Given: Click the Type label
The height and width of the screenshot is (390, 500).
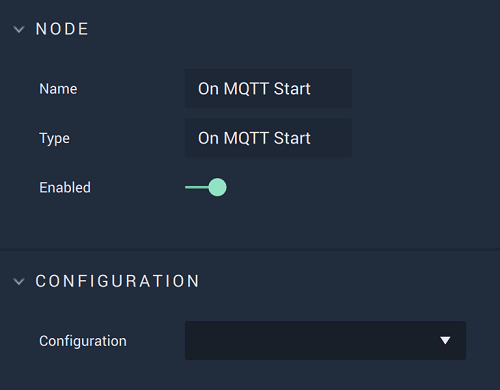Looking at the screenshot, I should 55,138.
